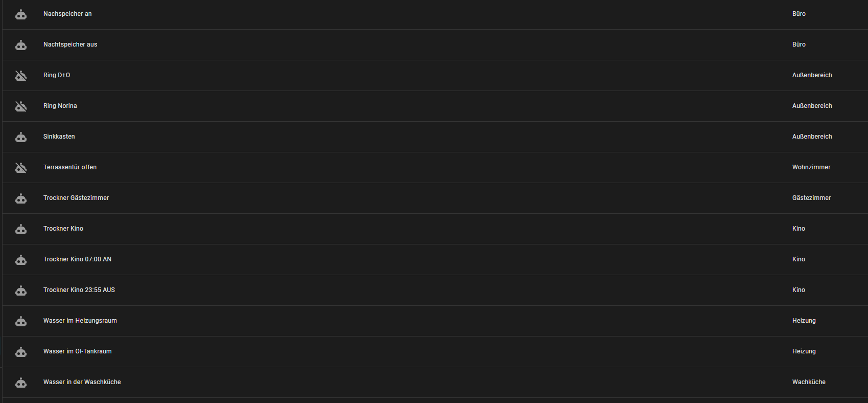Select the Wasser im Öl-Tankraum row
The image size is (868, 403).
[x=77, y=351]
